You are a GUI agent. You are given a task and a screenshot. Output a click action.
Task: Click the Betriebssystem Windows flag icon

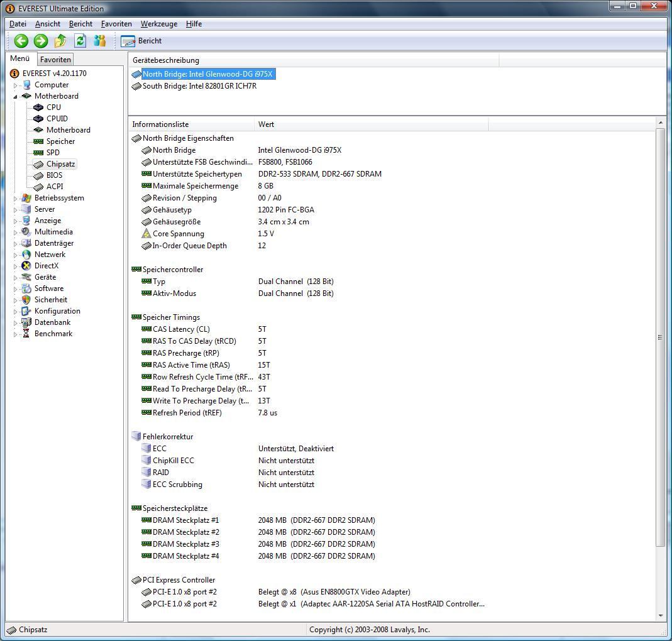(x=26, y=198)
